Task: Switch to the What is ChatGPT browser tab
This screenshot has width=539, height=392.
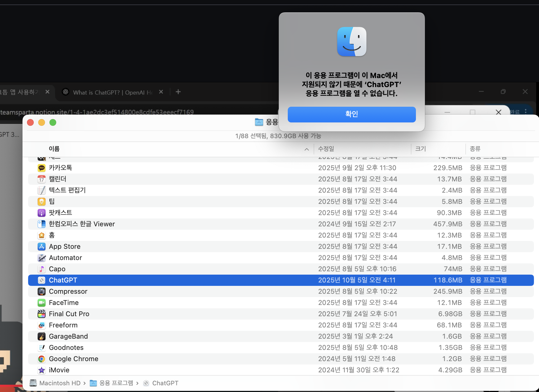Action: [x=112, y=92]
